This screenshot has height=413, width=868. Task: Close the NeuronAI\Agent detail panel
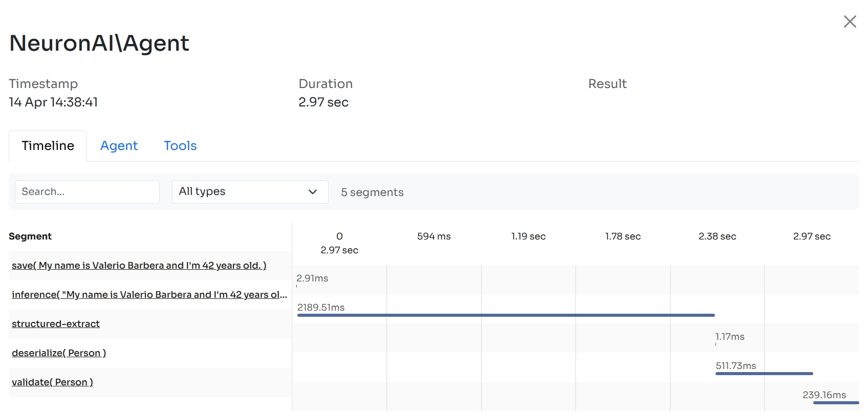click(850, 21)
